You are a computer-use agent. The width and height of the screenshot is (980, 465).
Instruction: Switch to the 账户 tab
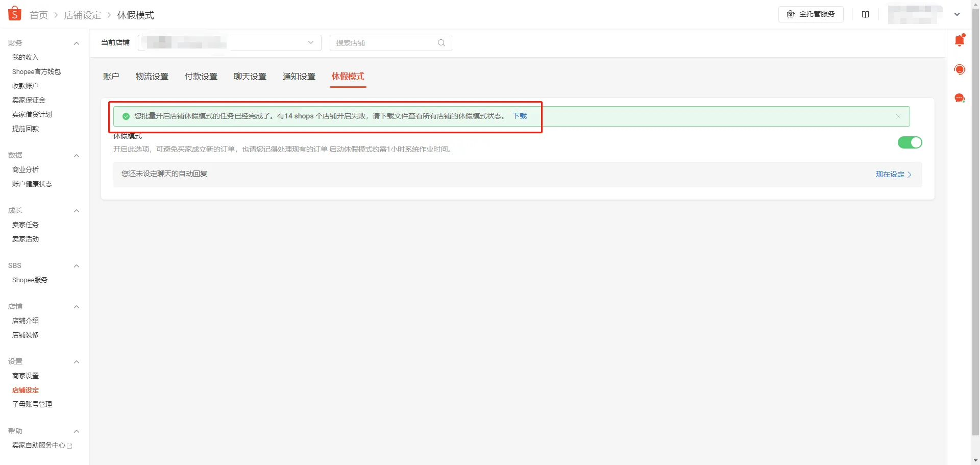point(111,76)
